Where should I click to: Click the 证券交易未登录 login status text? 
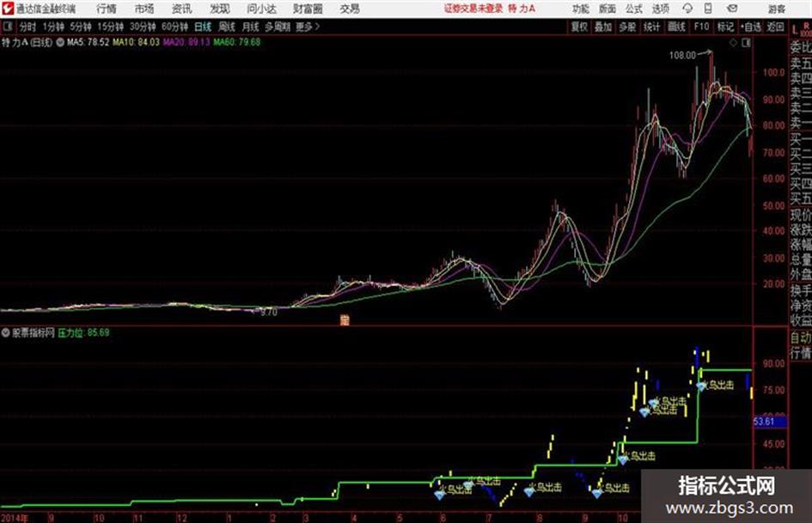473,9
